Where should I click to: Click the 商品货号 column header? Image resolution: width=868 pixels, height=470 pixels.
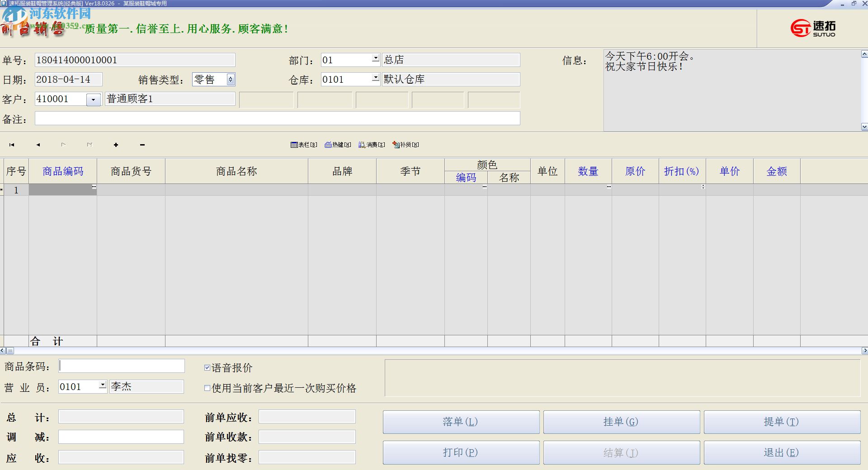[131, 171]
